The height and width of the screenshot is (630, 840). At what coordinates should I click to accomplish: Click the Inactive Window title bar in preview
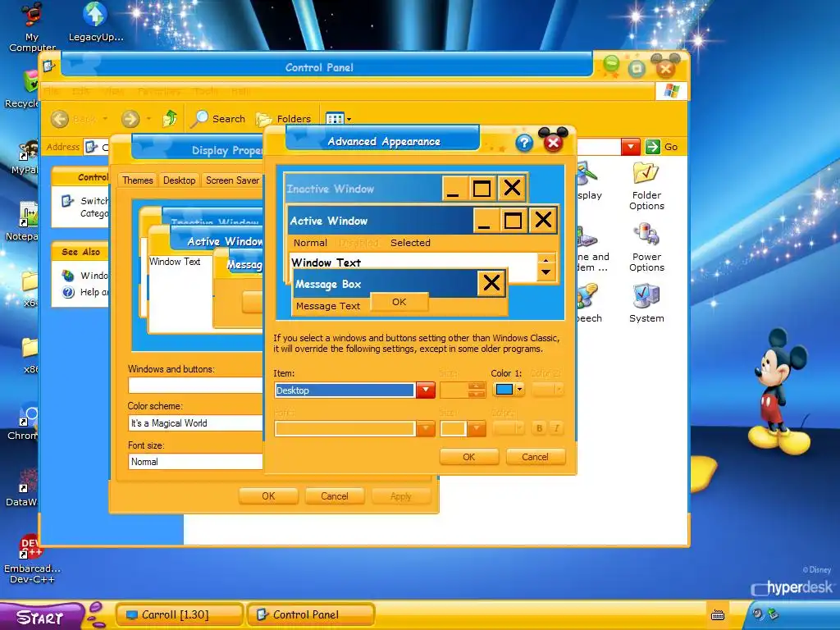click(363, 188)
